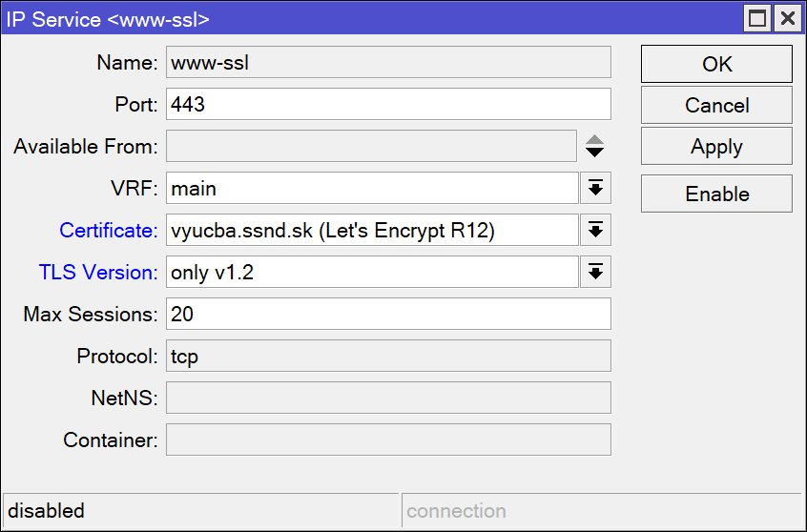Screen dimensions: 807x532
Task: Click the TLS Version value field
Action: tap(371, 272)
